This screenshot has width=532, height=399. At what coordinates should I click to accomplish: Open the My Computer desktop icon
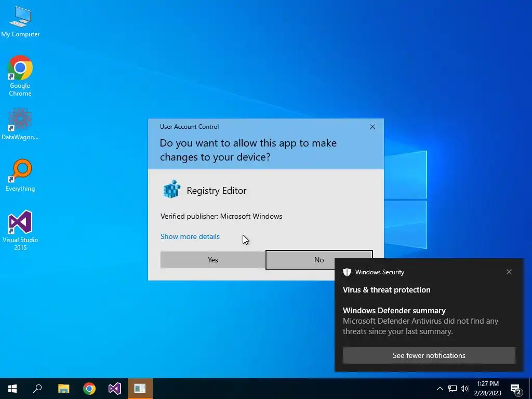click(20, 22)
